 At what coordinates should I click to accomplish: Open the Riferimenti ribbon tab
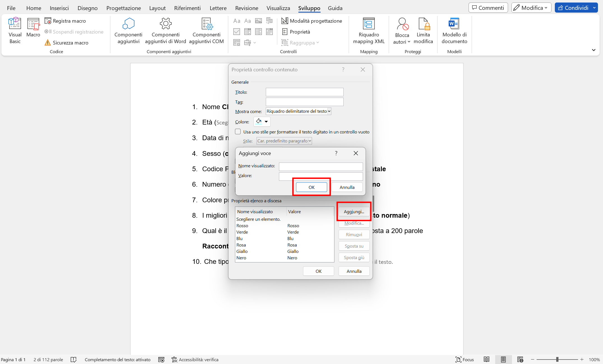click(x=187, y=8)
